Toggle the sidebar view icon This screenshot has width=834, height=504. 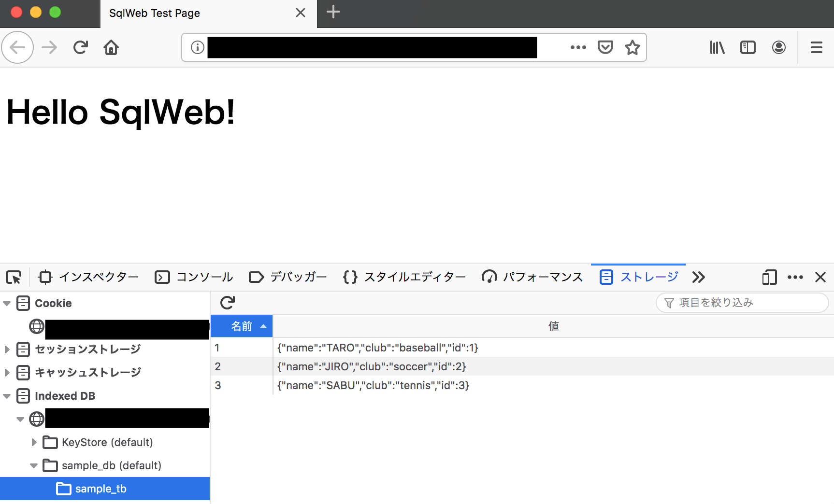[748, 47]
